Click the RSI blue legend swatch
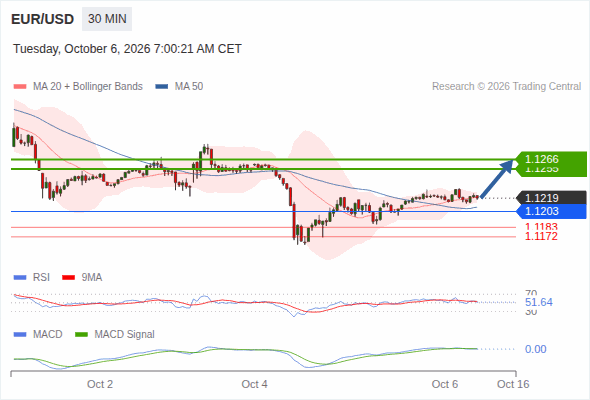The width and height of the screenshot is (590, 400). click(x=20, y=278)
